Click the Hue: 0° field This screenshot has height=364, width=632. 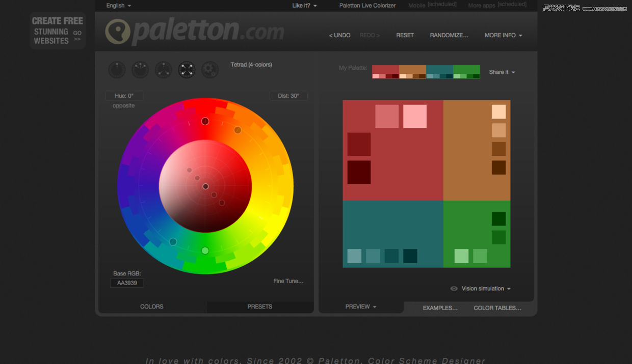click(x=124, y=96)
